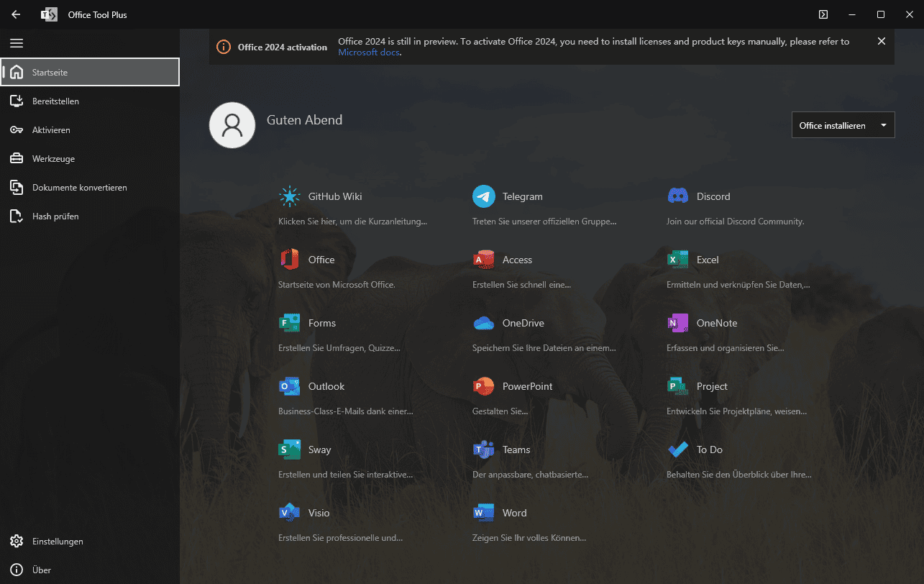Expand the Office installieren dropdown arrow
The image size is (924, 584).
pyautogui.click(x=883, y=125)
